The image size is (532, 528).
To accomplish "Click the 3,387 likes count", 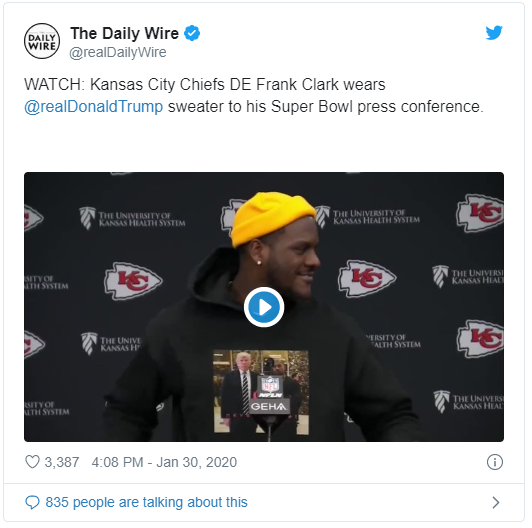I will point(62,462).
